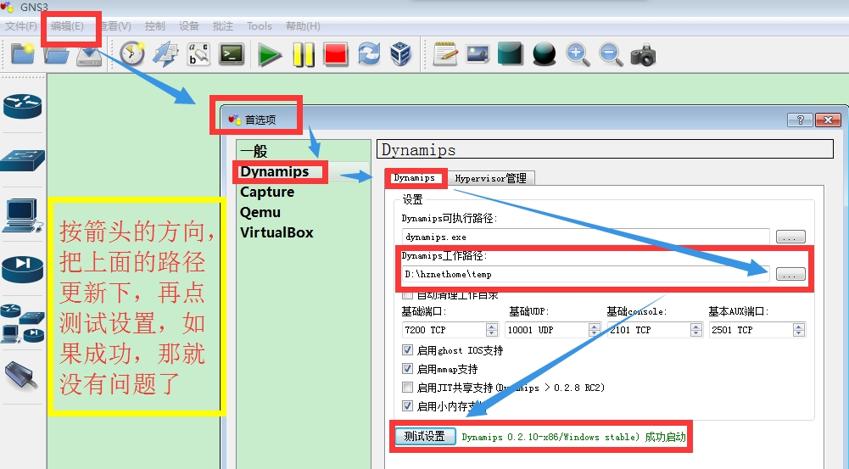Click the Save project toolbar icon

point(89,56)
